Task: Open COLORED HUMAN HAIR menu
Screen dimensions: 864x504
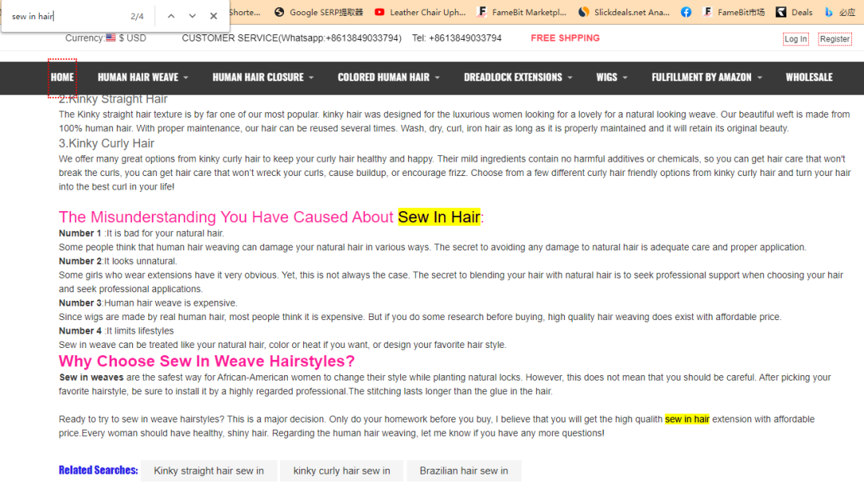Action: (383, 78)
